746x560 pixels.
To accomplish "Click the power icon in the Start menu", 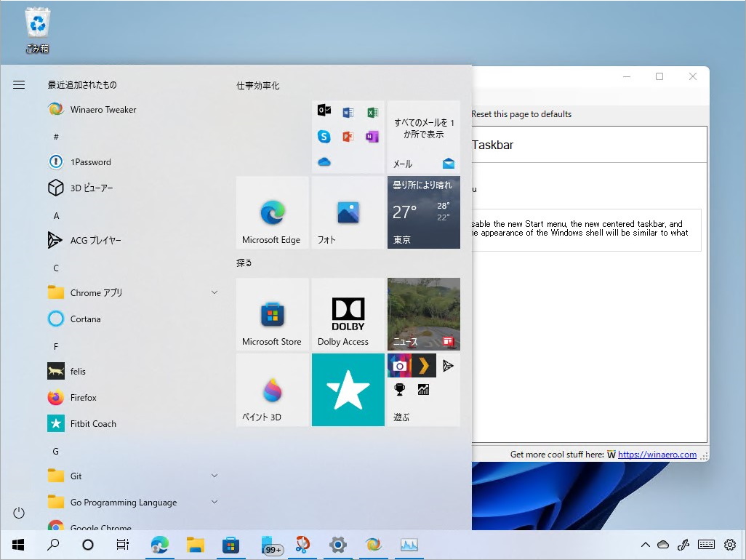I will pos(18,513).
